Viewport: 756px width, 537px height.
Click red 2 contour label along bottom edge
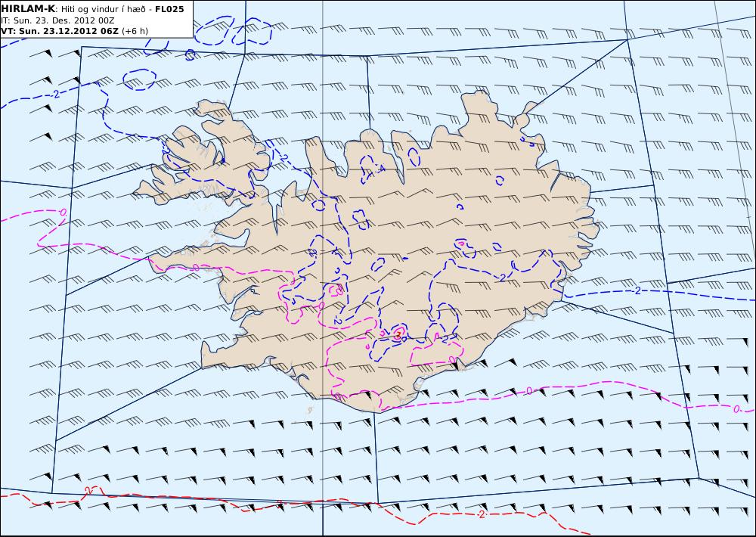[481, 515]
